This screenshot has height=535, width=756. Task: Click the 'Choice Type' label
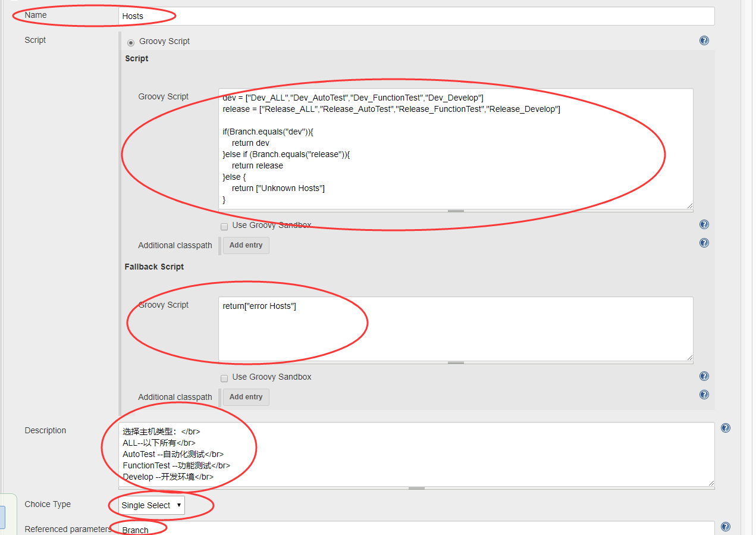point(48,504)
